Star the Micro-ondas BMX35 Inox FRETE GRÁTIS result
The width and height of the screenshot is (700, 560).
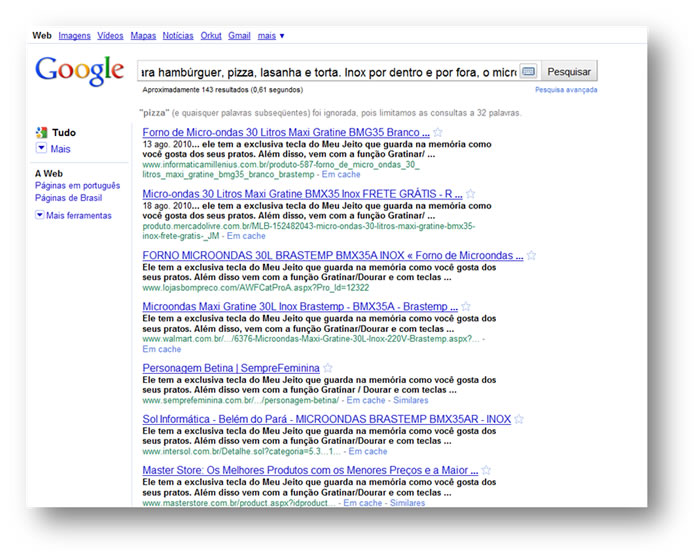tap(471, 193)
